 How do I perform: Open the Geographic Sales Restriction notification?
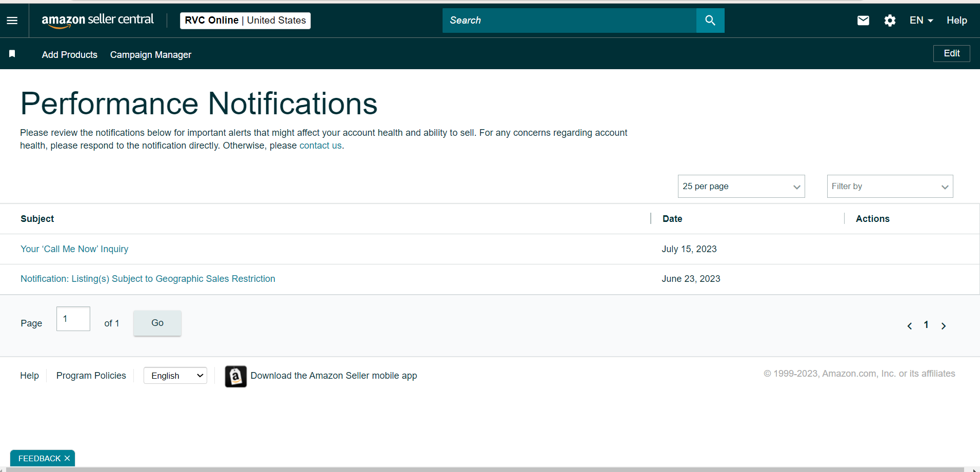coord(148,279)
